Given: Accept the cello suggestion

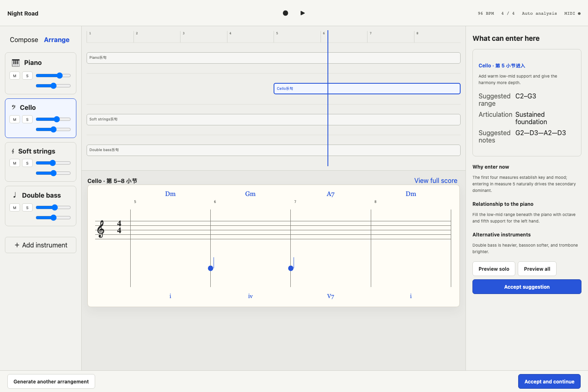Looking at the screenshot, I should (527, 287).
